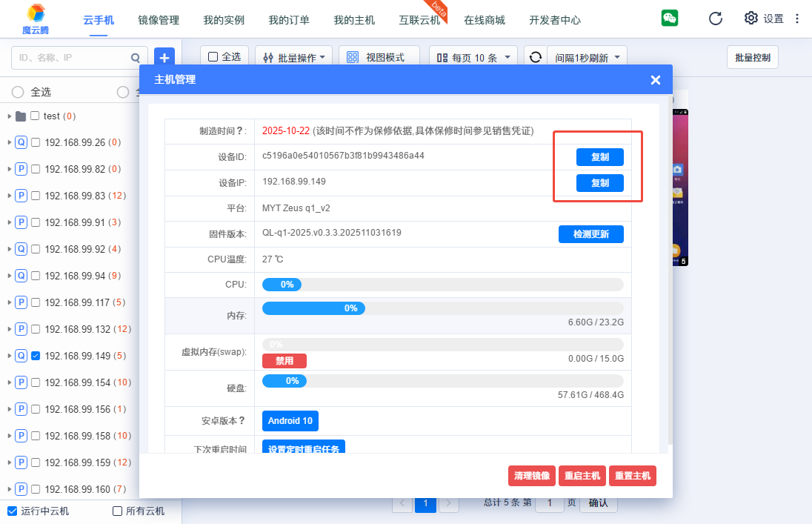812x524 pixels.
Task: Click the refresh icon beside settings
Action: tap(715, 19)
